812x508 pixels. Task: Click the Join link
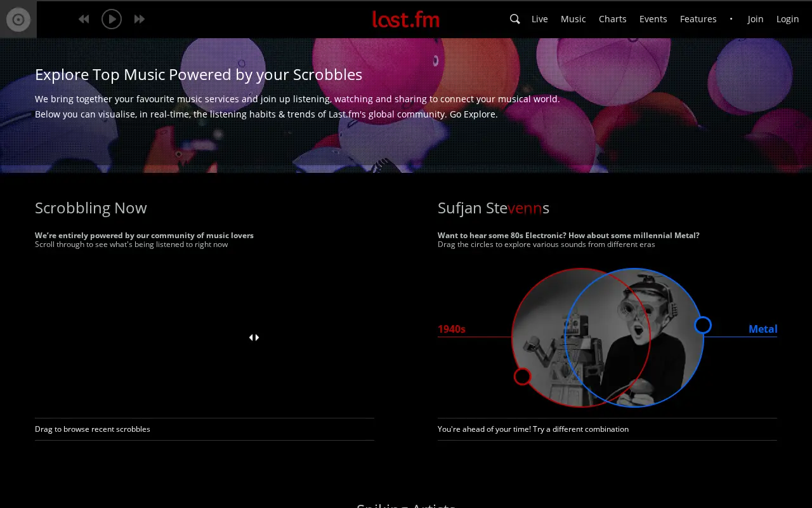(x=756, y=19)
